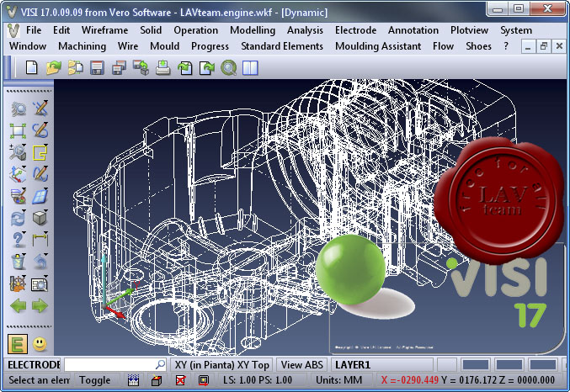570x392 pixels.
Task: Click the green back arrow icon
Action: (x=18, y=305)
